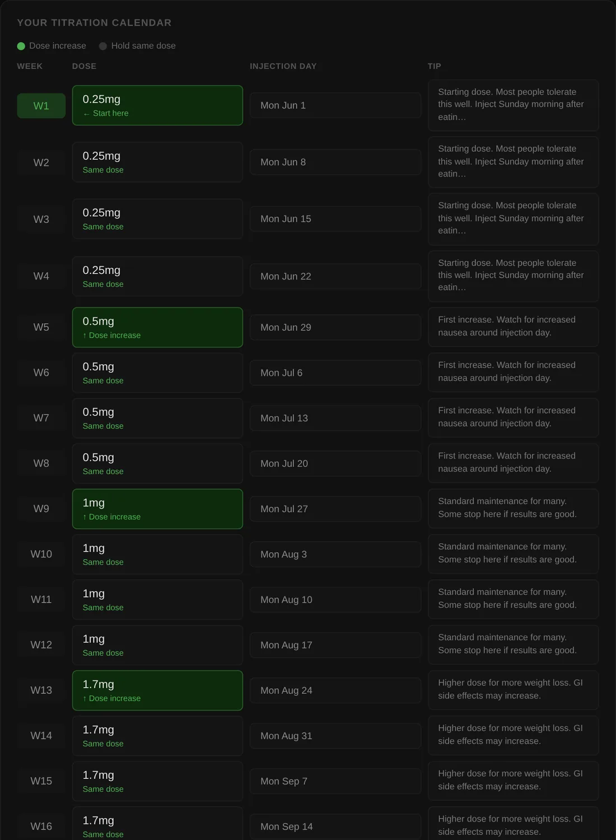Screen dimensions: 616x840
Task: Click the green Dose increase legend dot
Action: [x=21, y=46]
